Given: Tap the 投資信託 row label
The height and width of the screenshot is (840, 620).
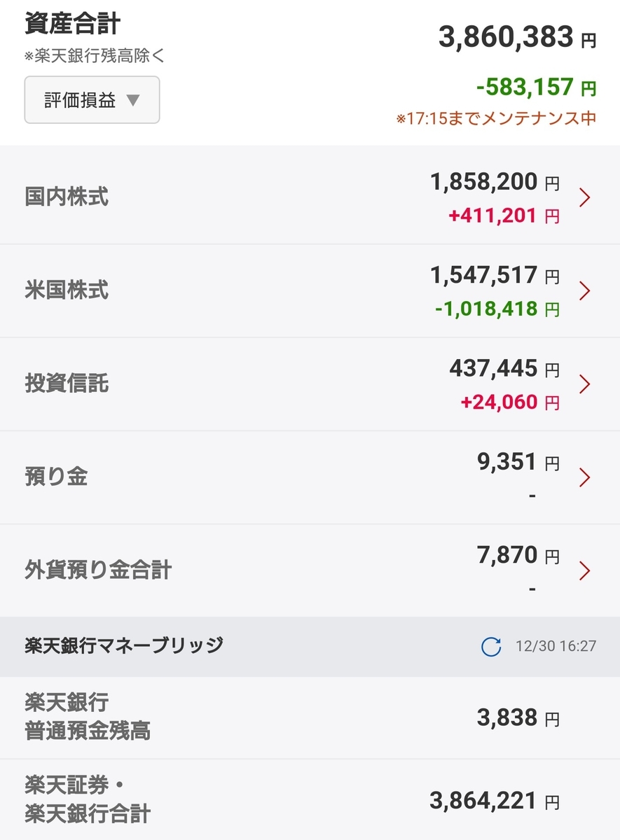Looking at the screenshot, I should (67, 384).
